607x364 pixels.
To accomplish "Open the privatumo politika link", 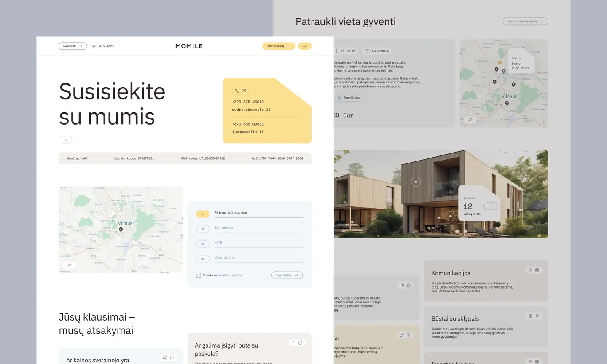I will click(229, 276).
